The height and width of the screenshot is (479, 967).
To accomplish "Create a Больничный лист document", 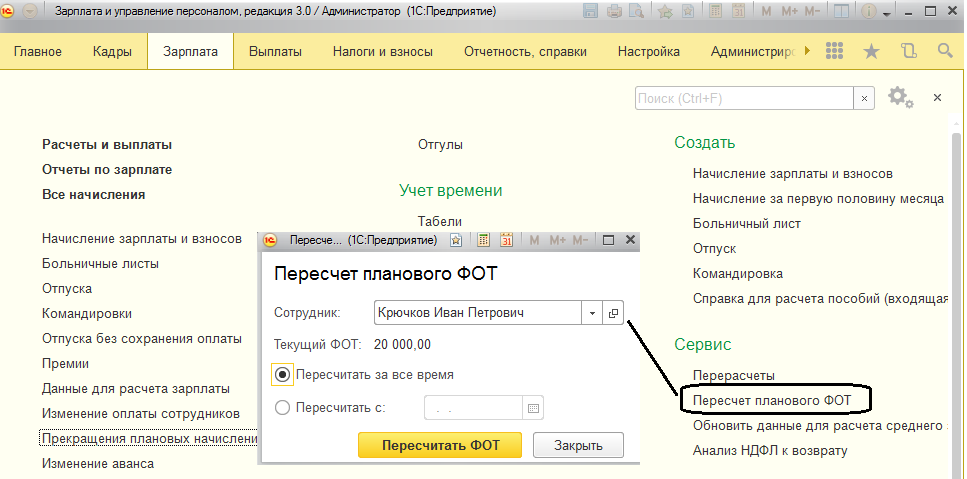I will click(x=747, y=223).
